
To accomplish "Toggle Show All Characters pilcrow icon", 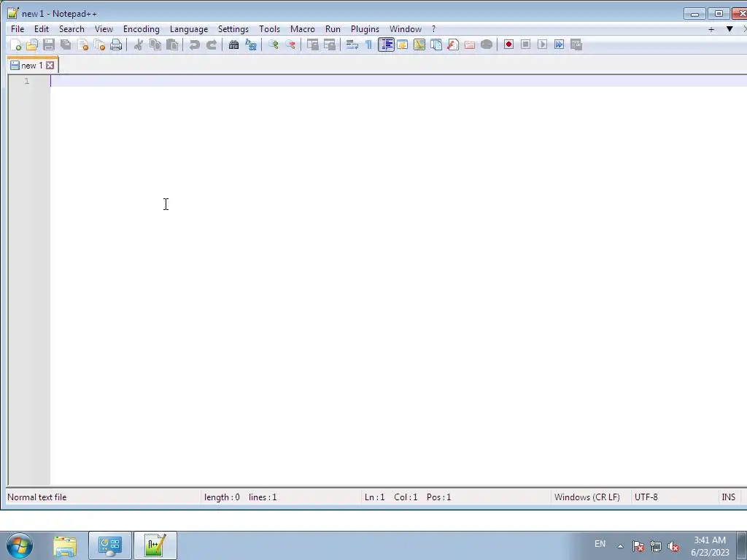I will tap(368, 44).
